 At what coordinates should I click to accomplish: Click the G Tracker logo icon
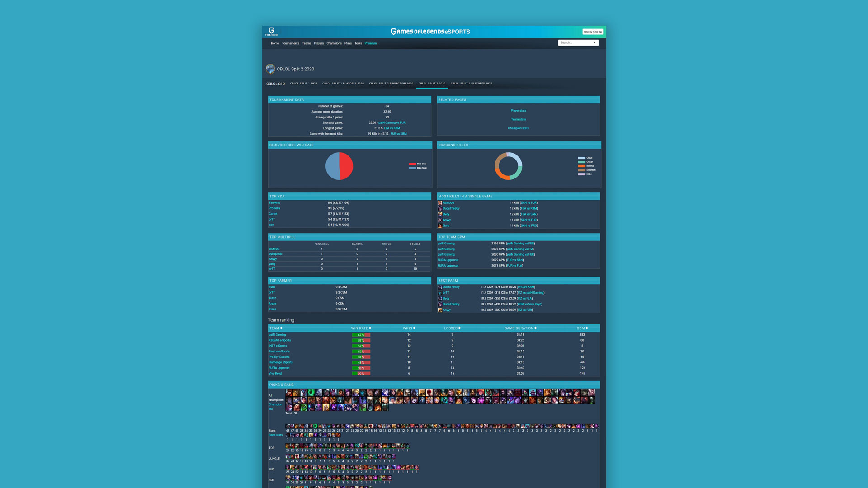click(271, 32)
